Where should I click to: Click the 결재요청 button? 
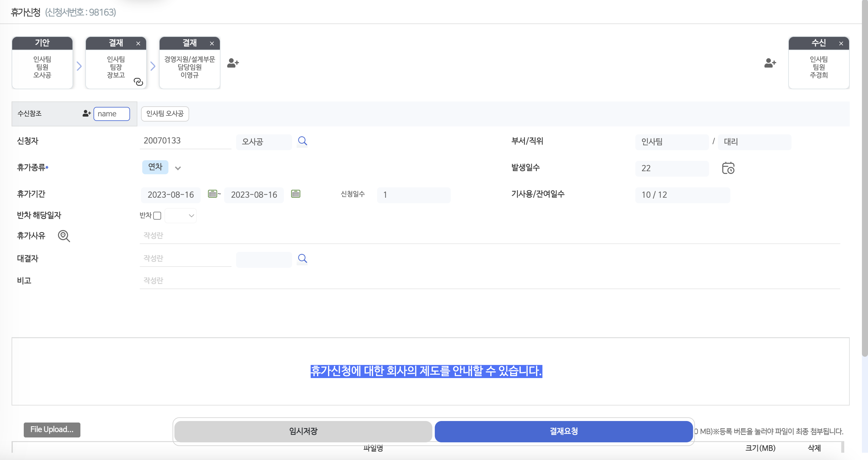pyautogui.click(x=563, y=431)
